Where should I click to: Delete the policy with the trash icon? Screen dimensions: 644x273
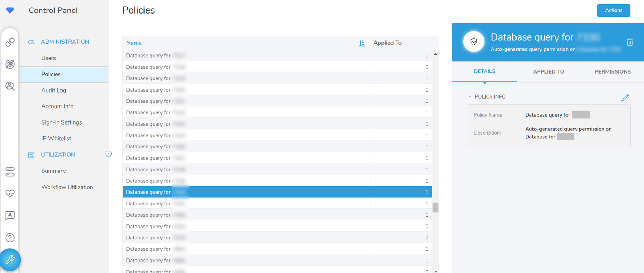pos(629,42)
